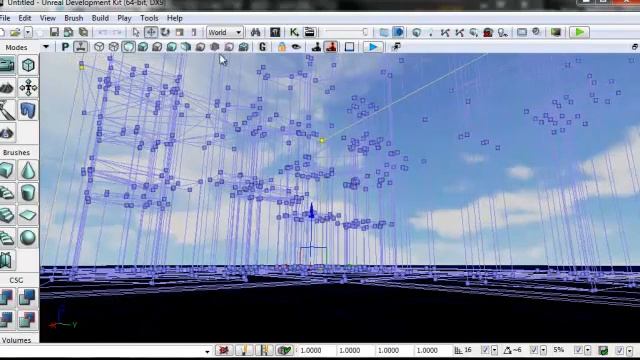640x360 pixels.
Task: Toggle the 5% scale snap checkbox
Action: click(x=578, y=350)
